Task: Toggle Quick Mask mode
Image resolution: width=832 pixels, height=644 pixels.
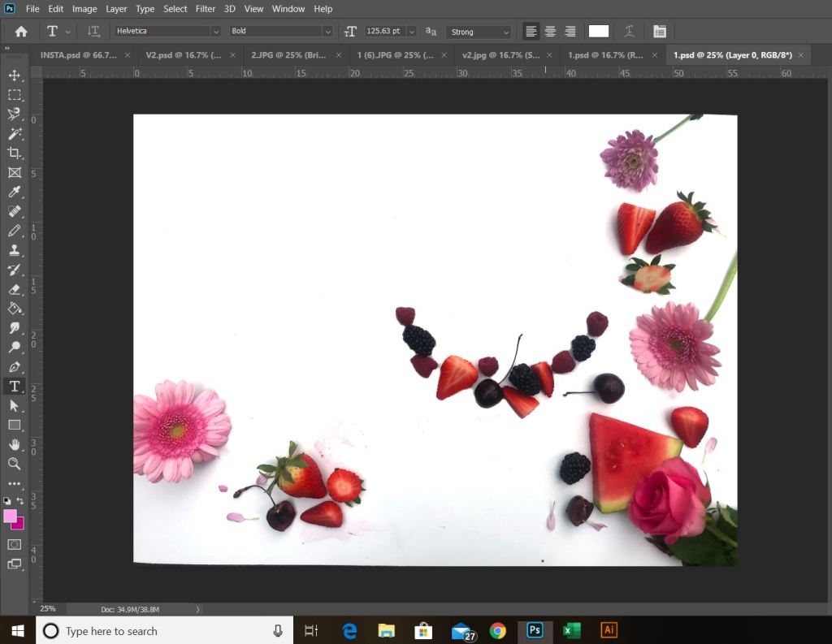Action: (14, 544)
